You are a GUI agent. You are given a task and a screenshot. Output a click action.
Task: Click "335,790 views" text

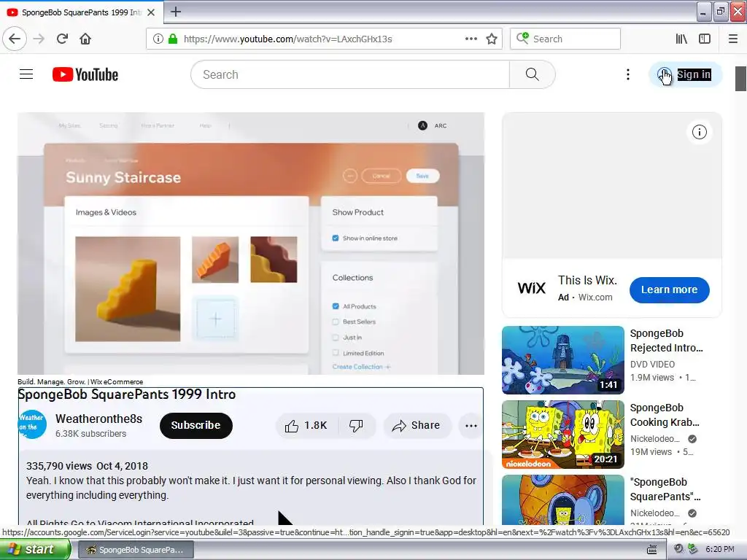point(59,466)
